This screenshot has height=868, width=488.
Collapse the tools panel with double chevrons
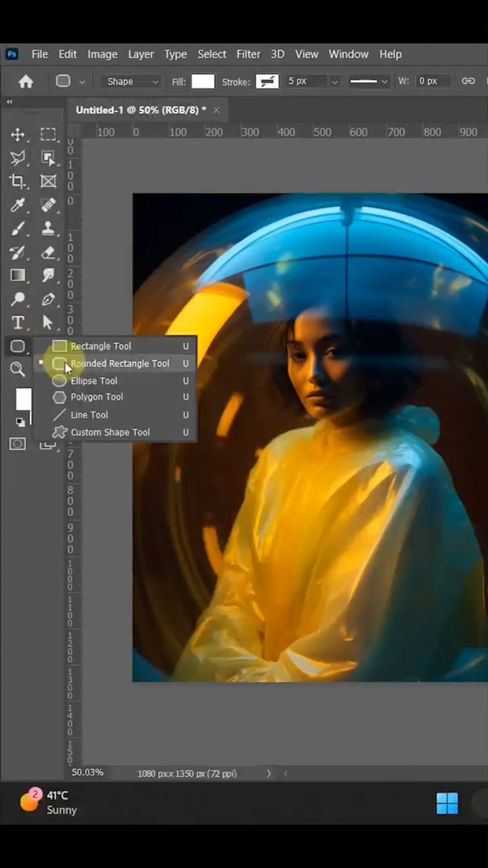coord(9,101)
